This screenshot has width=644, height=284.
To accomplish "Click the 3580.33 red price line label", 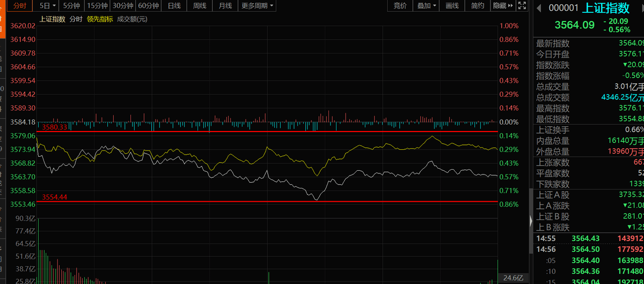I will [x=56, y=127].
